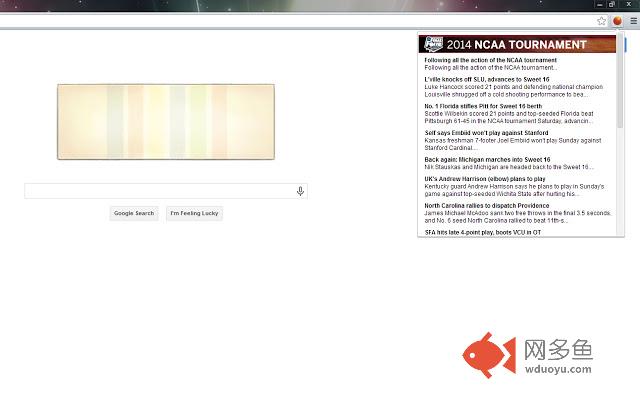Image resolution: width=640 pixels, height=400 pixels.
Task: Open the Chrome hamburger menu
Action: click(633, 21)
